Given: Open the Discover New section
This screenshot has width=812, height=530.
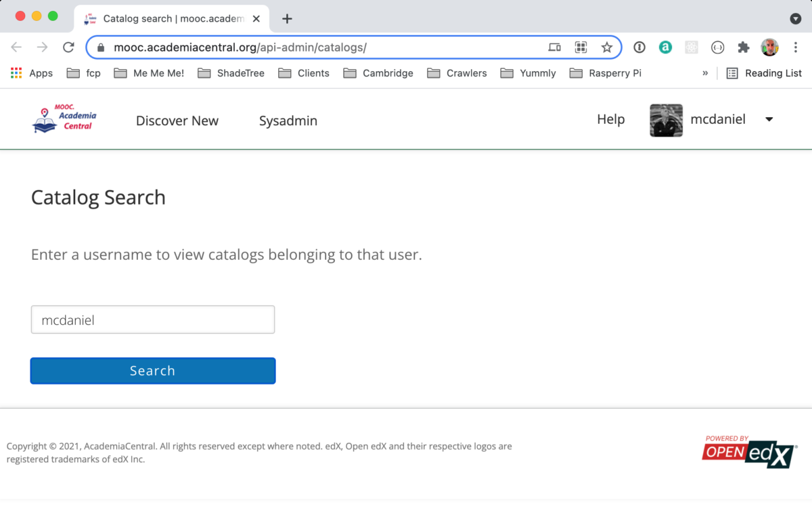Looking at the screenshot, I should (177, 120).
